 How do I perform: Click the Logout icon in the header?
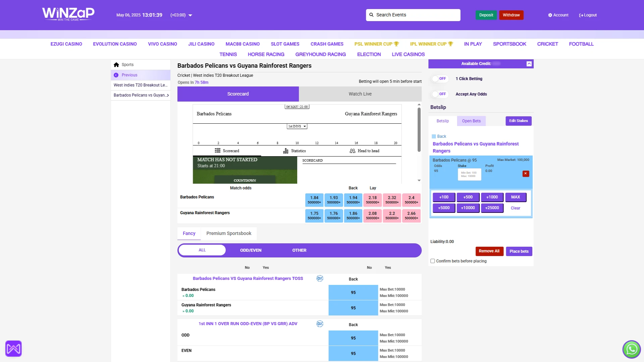581,15
